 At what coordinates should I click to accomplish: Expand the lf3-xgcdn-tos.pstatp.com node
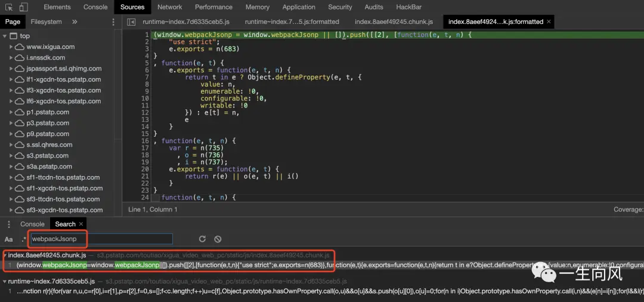11,90
